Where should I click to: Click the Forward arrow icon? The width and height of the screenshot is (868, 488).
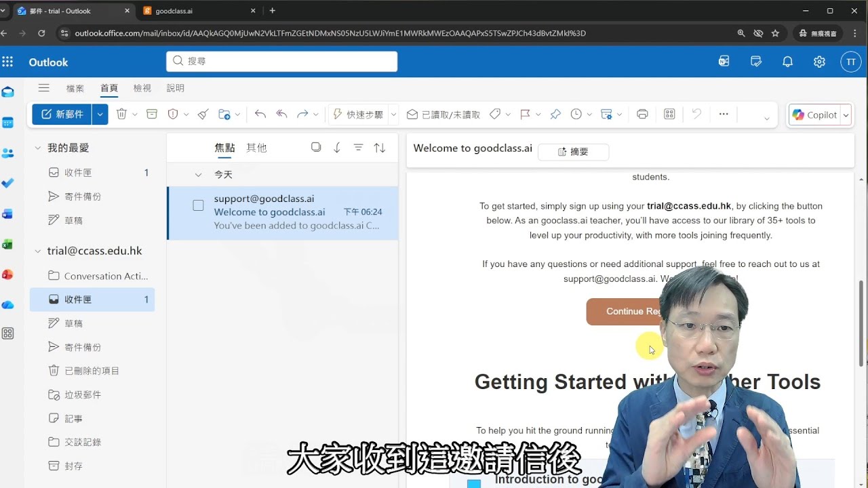302,115
